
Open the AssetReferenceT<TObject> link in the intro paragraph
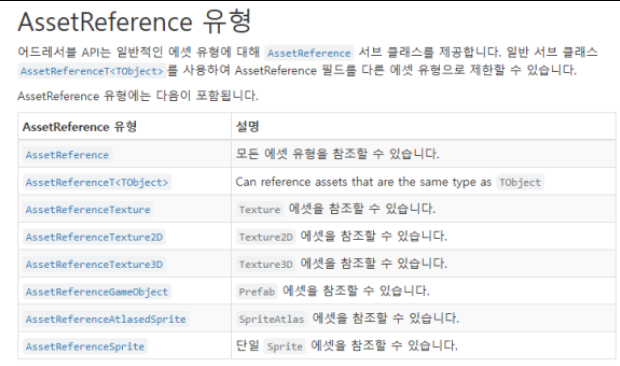[92, 71]
